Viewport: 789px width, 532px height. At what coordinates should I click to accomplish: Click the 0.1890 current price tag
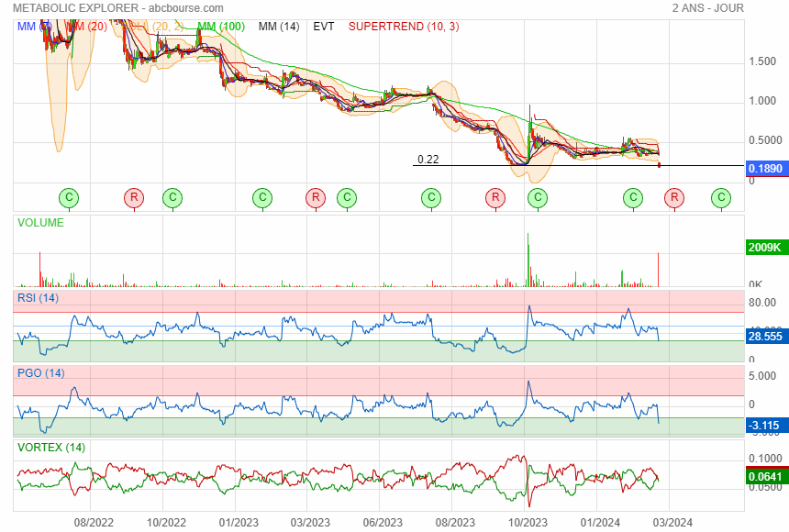click(764, 170)
